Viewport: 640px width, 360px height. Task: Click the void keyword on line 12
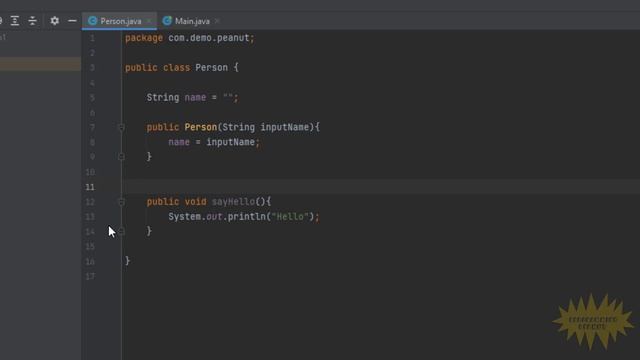click(195, 202)
